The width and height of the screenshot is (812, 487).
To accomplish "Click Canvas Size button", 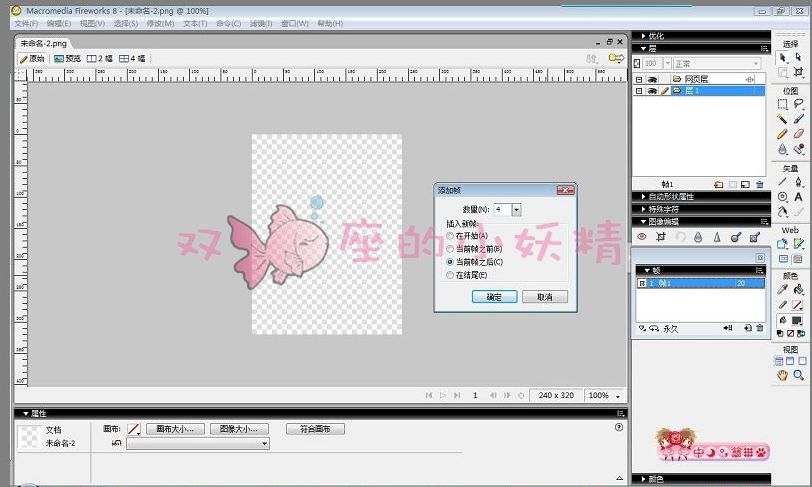I will click(x=175, y=429).
